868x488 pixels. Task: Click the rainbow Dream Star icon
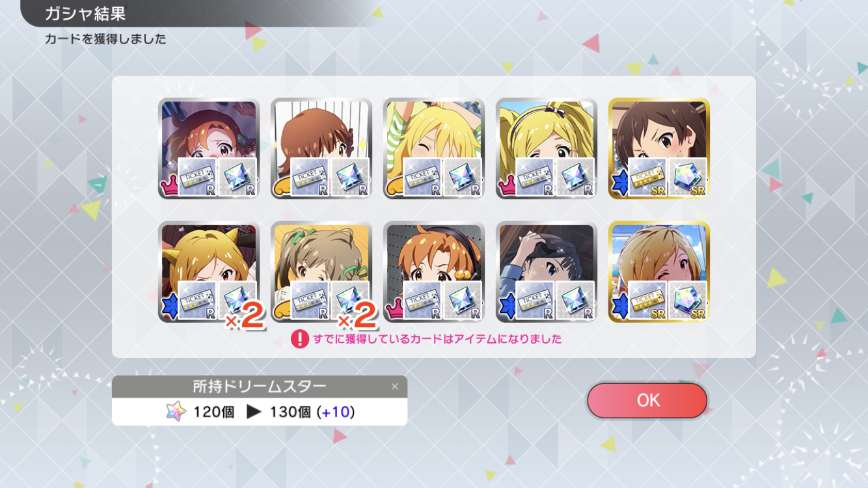pyautogui.click(x=176, y=411)
